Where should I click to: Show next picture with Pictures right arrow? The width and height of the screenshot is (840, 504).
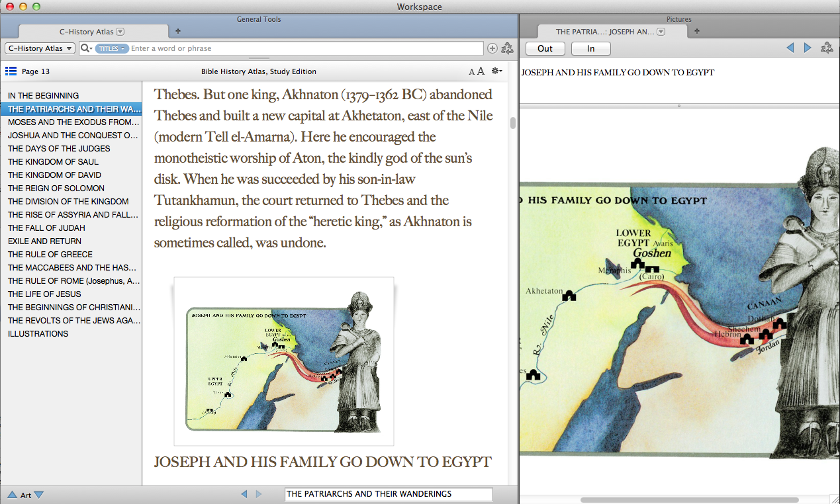(x=808, y=48)
